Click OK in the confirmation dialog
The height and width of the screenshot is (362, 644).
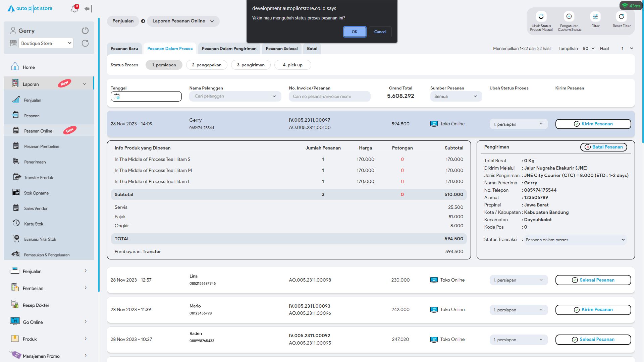click(x=355, y=32)
